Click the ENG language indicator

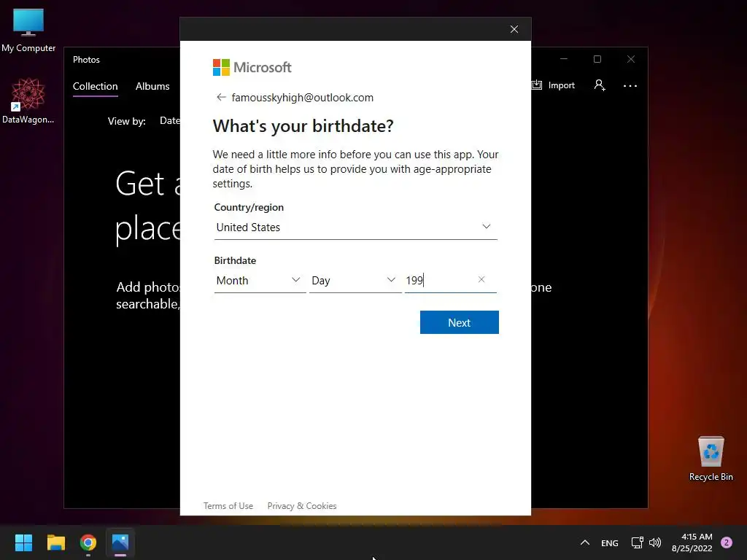[610, 542]
